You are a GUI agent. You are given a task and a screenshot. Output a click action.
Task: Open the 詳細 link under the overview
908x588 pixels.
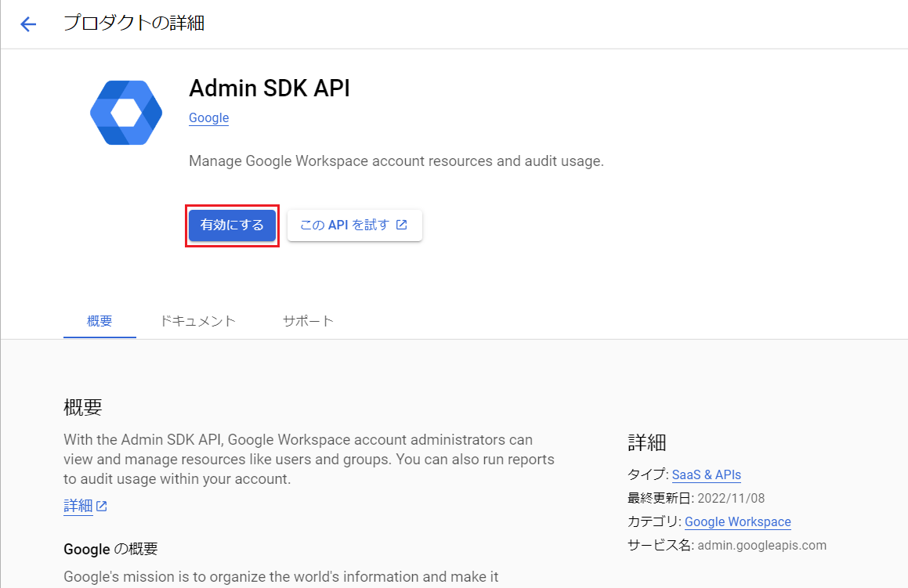tap(78, 506)
